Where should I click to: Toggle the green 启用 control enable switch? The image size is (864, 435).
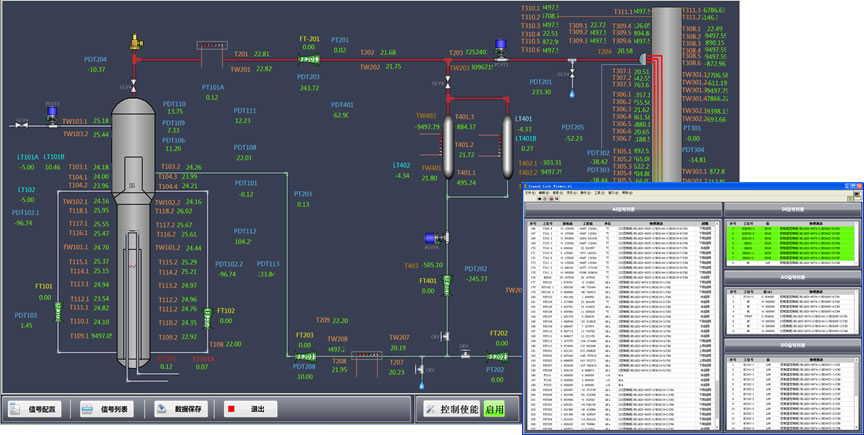pyautogui.click(x=494, y=410)
